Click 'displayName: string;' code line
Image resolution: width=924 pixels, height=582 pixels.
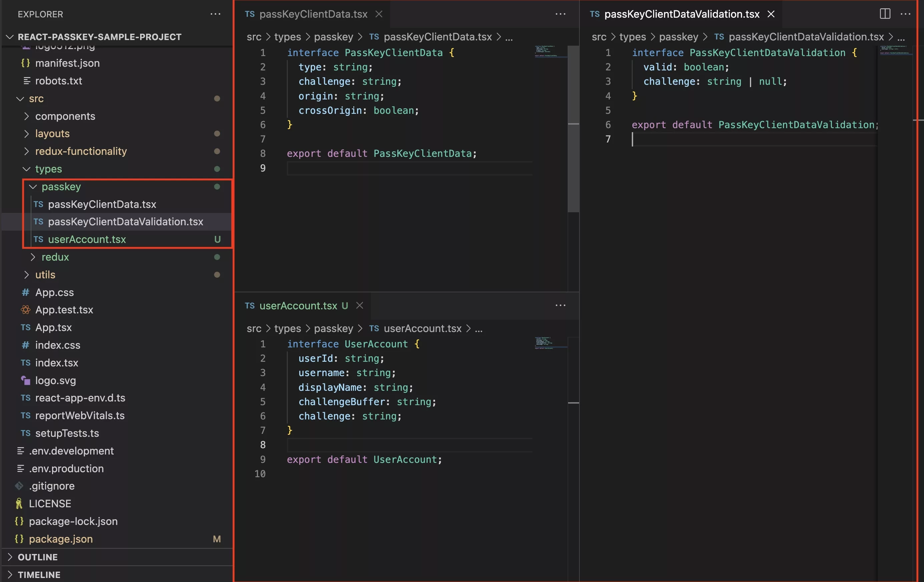[356, 387]
